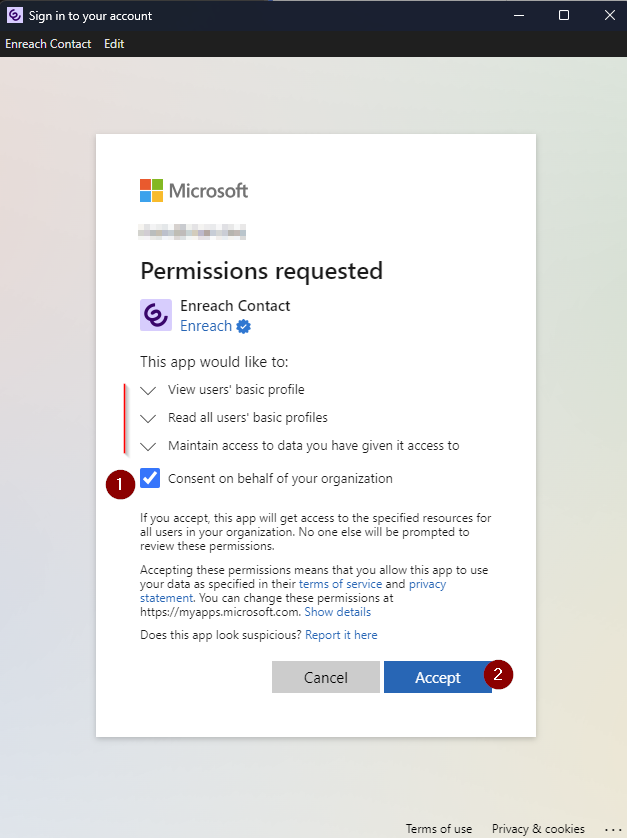The image size is (627, 838).
Task: Uncheck Consent on behalf of your organization
Action: [x=151, y=478]
